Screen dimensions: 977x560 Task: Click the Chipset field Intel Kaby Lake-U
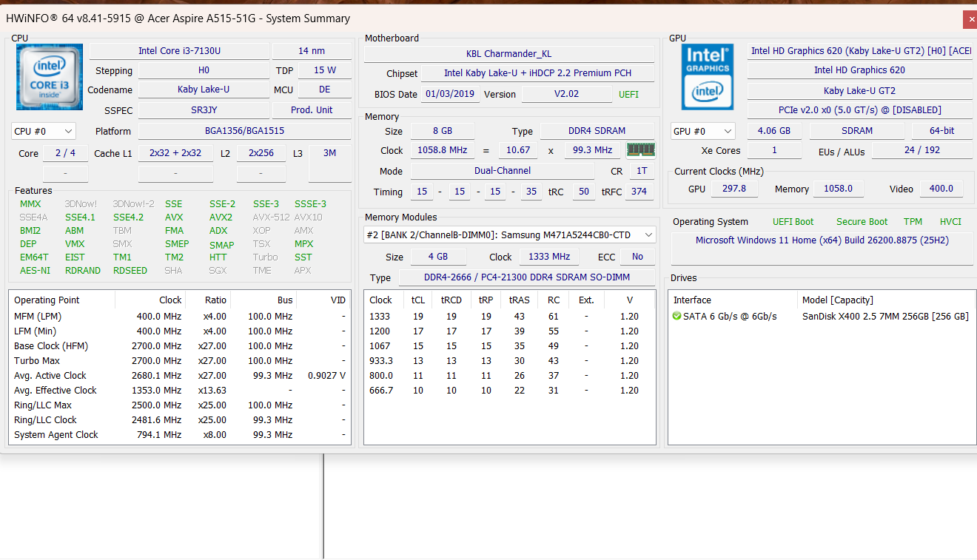click(538, 73)
